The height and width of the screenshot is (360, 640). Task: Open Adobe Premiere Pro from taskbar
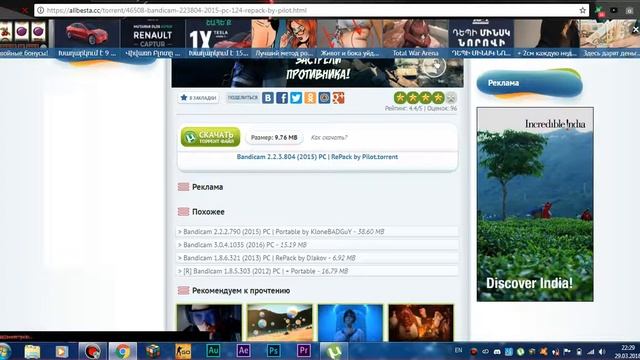[304, 351]
